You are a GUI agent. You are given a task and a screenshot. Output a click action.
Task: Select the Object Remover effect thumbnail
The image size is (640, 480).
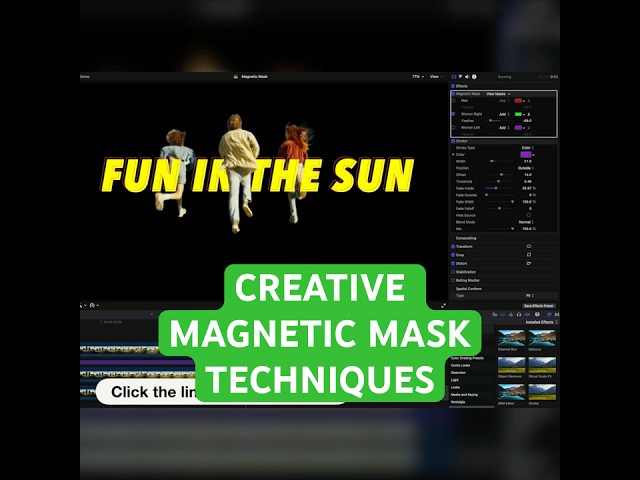511,365
